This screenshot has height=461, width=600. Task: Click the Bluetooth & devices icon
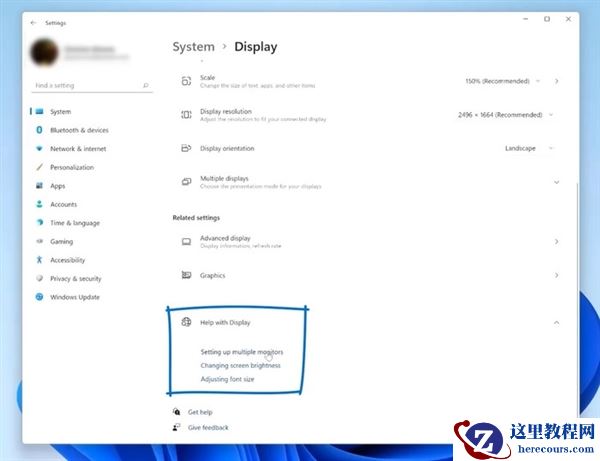pos(39,130)
